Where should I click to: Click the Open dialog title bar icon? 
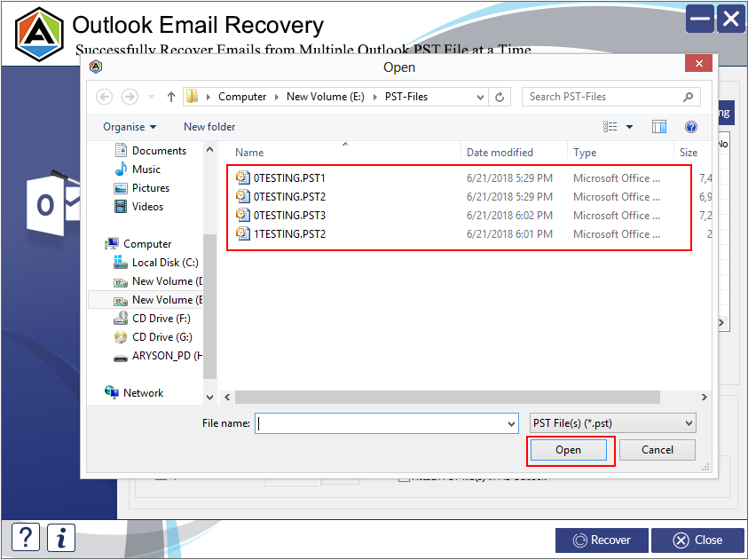point(96,67)
